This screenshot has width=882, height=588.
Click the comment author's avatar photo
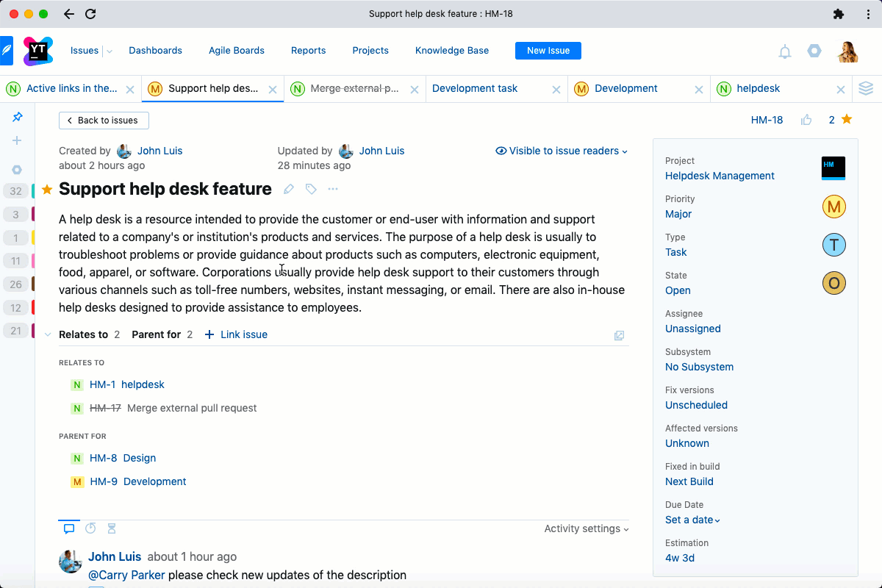(70, 562)
